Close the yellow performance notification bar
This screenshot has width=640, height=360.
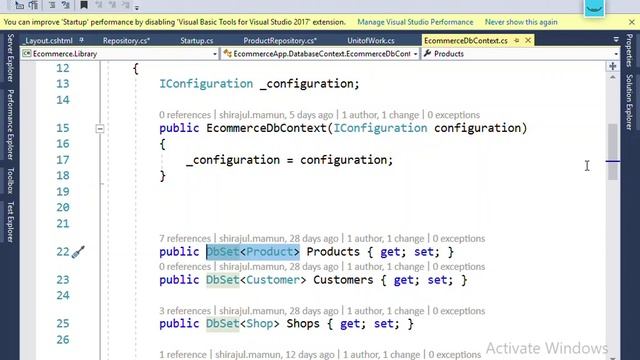[632, 22]
